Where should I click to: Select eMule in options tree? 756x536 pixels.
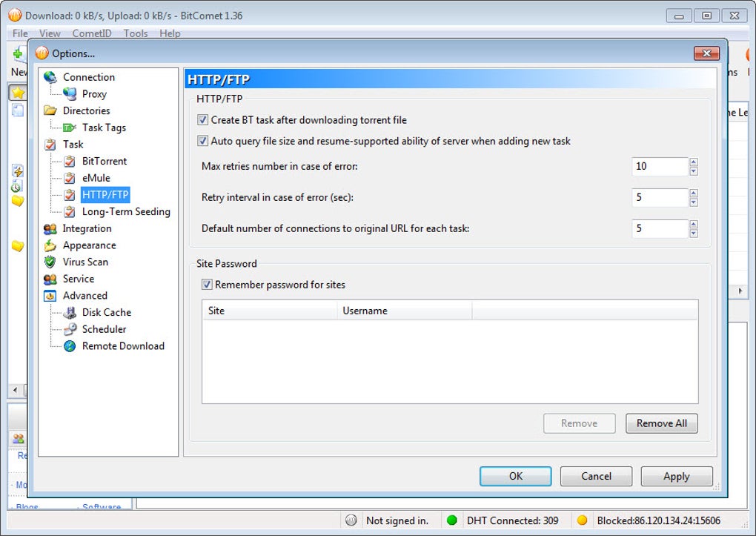[x=96, y=178]
